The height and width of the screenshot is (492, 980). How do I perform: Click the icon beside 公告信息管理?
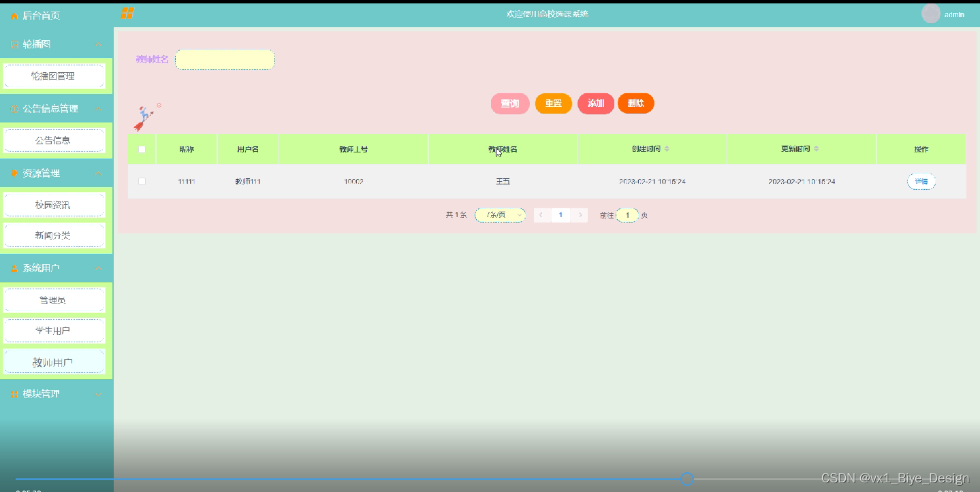14,109
